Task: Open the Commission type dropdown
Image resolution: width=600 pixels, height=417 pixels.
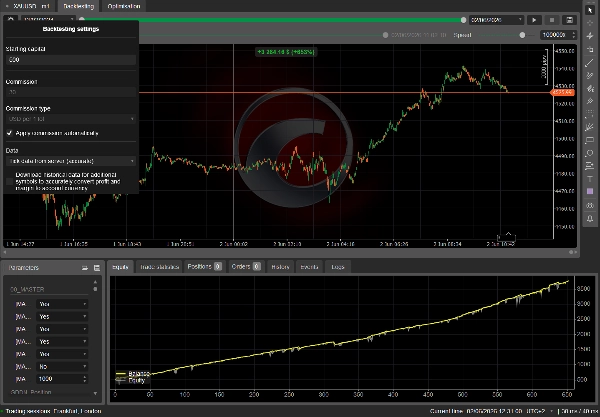Action: [x=71, y=119]
